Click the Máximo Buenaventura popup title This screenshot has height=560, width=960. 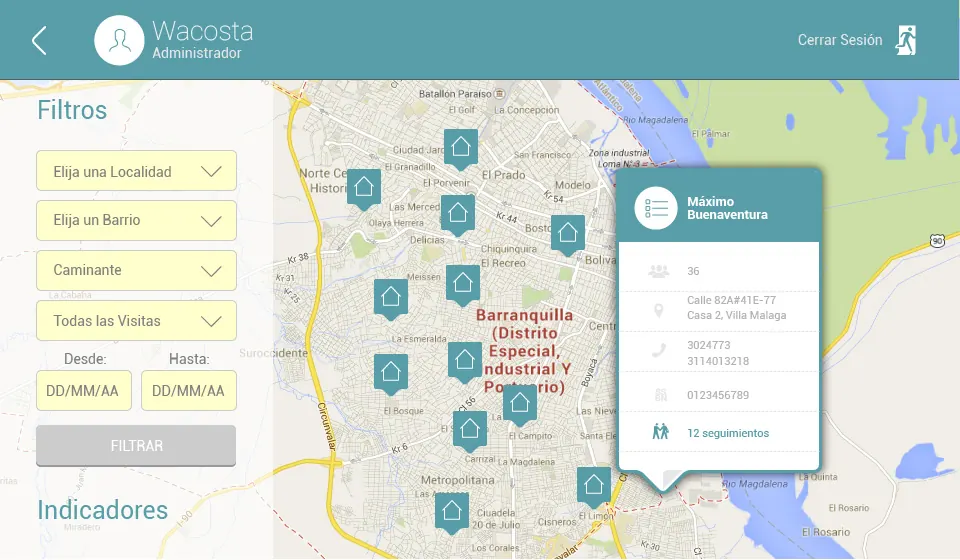coord(727,208)
